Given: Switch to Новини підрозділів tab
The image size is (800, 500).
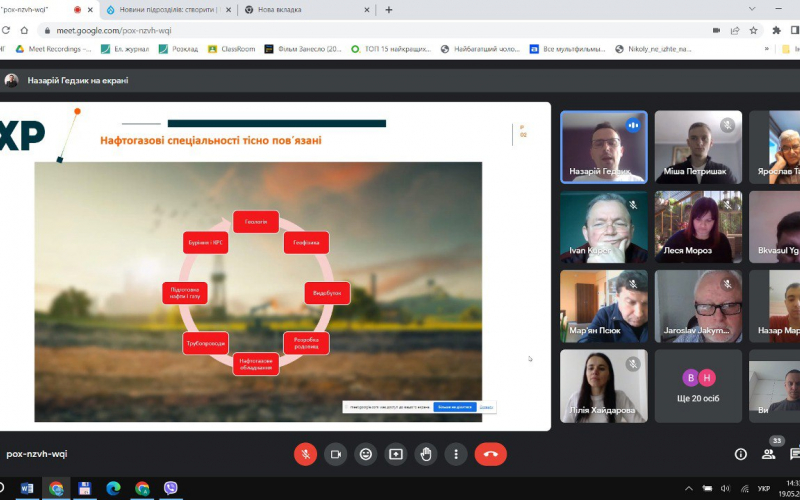Looking at the screenshot, I should point(167,10).
